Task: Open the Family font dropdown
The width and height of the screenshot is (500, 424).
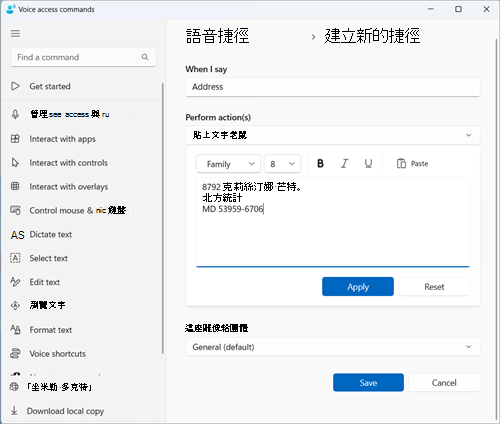Action: coord(228,164)
